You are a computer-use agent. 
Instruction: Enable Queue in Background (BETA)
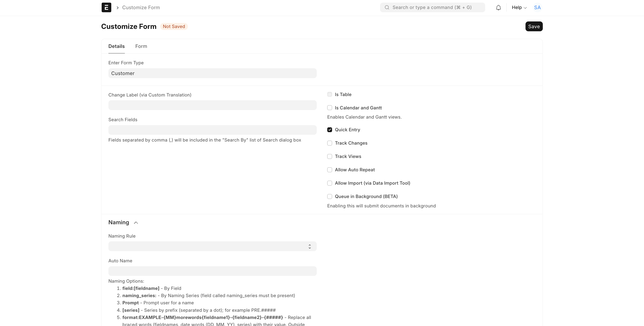(329, 196)
